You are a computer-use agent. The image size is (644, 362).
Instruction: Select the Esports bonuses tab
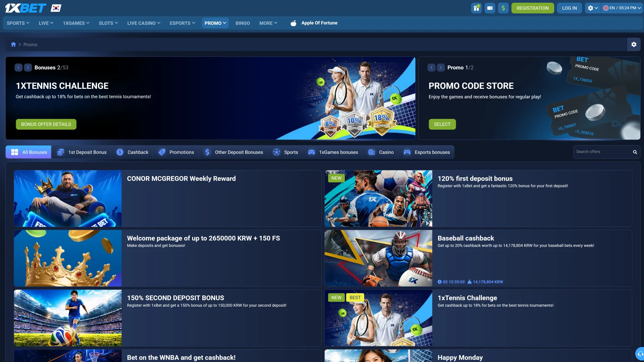(x=427, y=152)
